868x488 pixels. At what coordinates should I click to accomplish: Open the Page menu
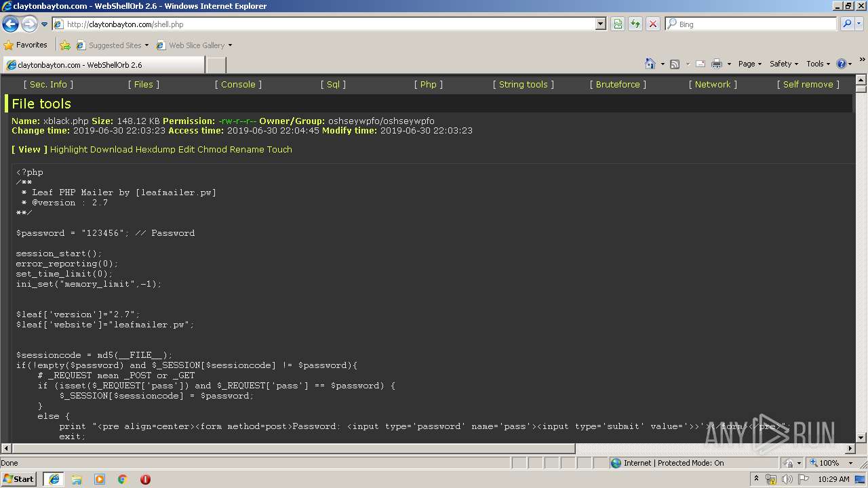coord(750,64)
